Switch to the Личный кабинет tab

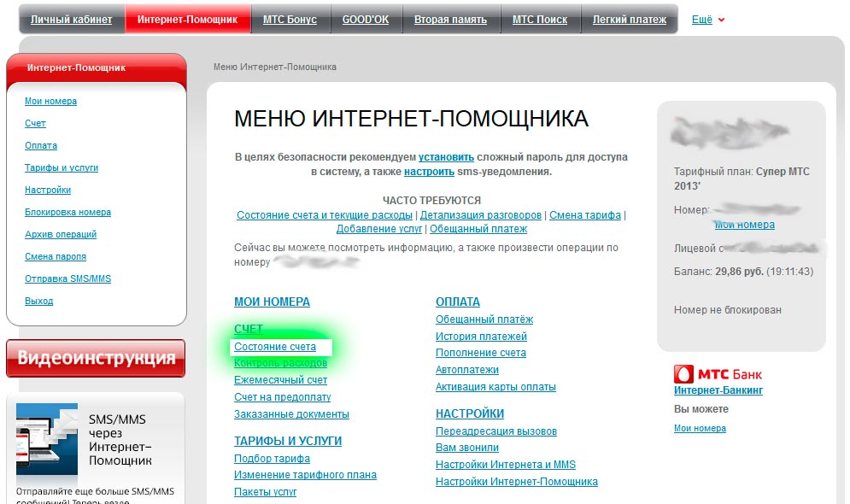point(72,20)
